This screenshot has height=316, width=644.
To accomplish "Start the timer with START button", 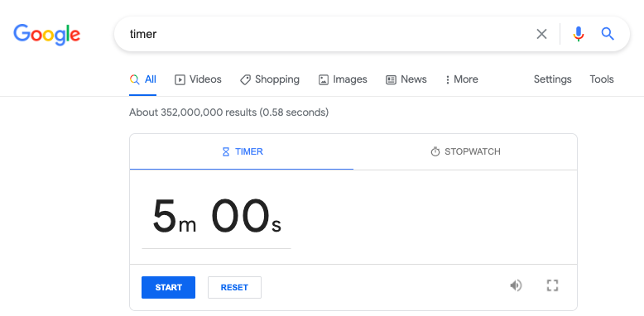I will [168, 287].
